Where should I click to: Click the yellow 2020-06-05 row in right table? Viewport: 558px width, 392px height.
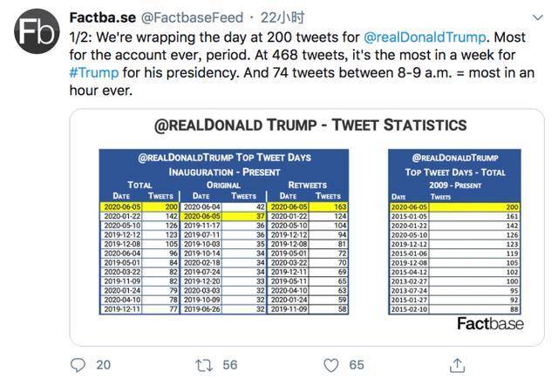pos(455,206)
